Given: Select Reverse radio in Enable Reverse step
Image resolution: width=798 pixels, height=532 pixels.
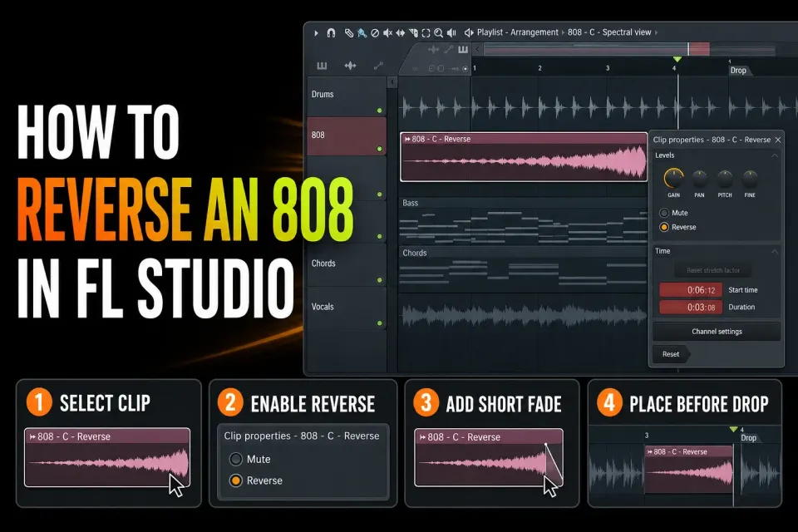Looking at the screenshot, I should (235, 480).
